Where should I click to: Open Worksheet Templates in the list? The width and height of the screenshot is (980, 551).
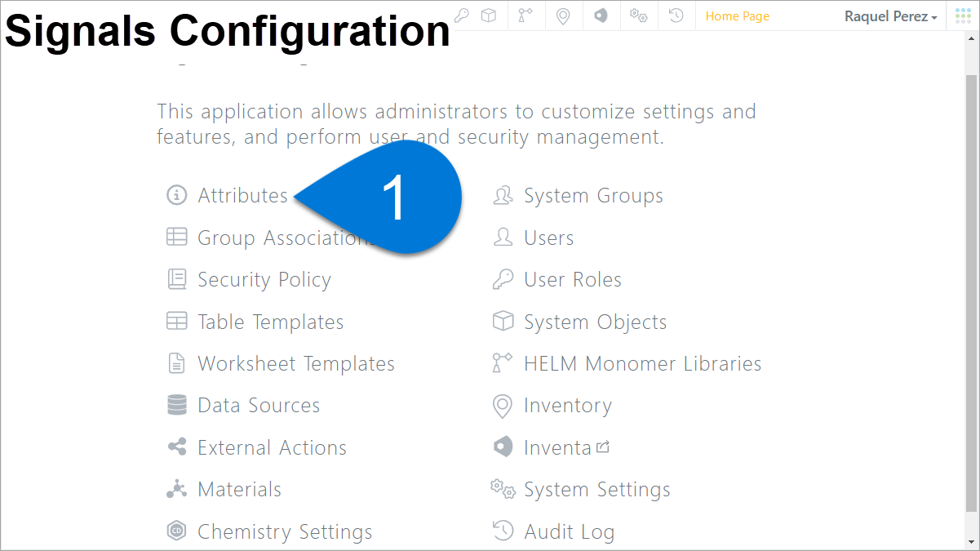pyautogui.click(x=296, y=364)
